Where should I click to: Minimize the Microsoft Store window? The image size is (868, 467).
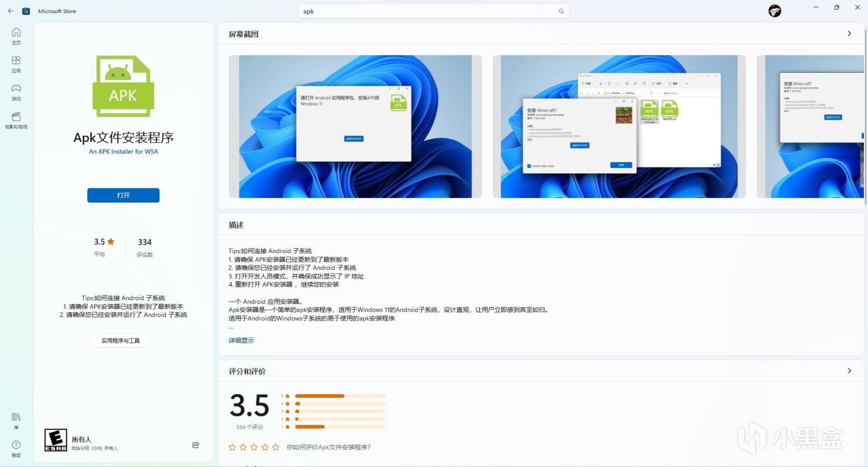[816, 8]
